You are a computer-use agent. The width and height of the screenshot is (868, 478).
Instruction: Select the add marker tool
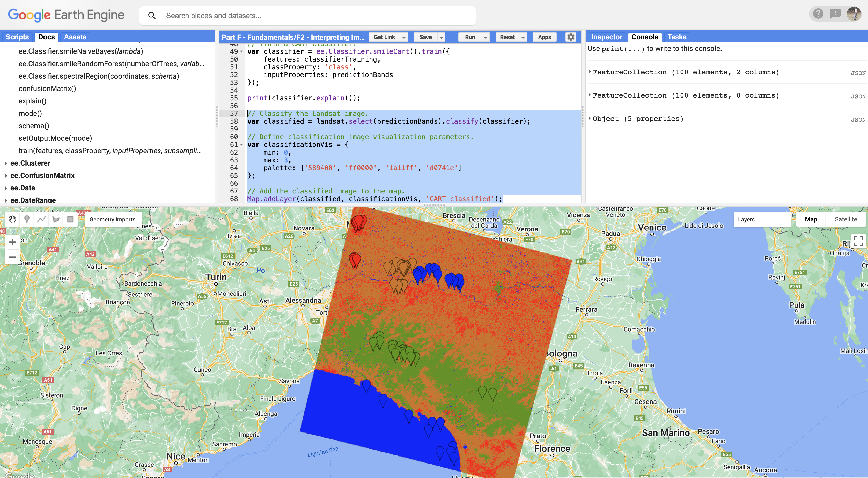(x=27, y=220)
